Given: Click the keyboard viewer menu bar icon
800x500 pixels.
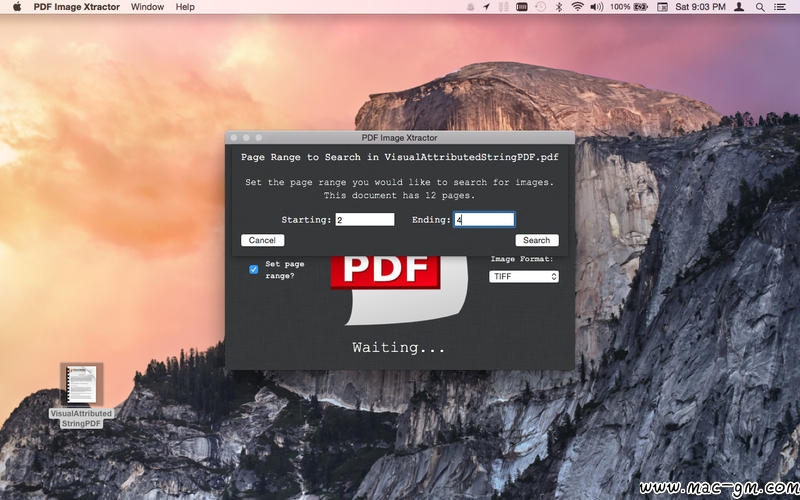Looking at the screenshot, I should [x=521, y=7].
